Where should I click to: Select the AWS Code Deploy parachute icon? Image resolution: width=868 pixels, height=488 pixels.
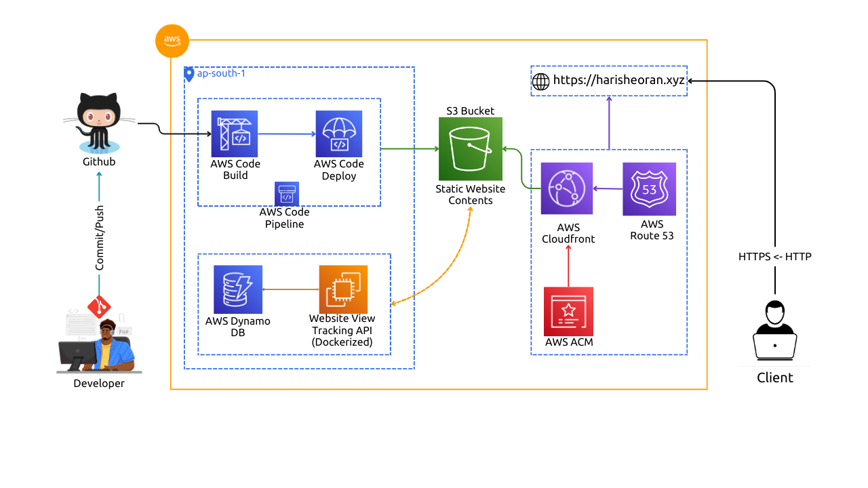[339, 134]
